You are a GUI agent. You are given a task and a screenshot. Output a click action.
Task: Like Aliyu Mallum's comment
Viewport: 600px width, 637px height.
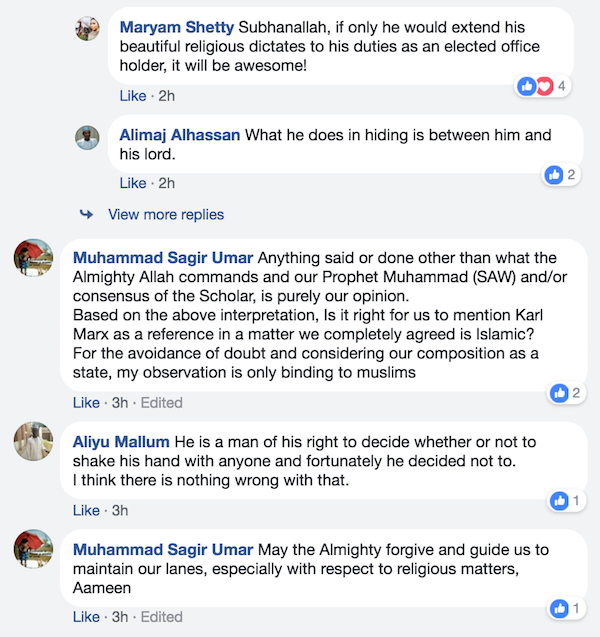pyautogui.click(x=86, y=510)
